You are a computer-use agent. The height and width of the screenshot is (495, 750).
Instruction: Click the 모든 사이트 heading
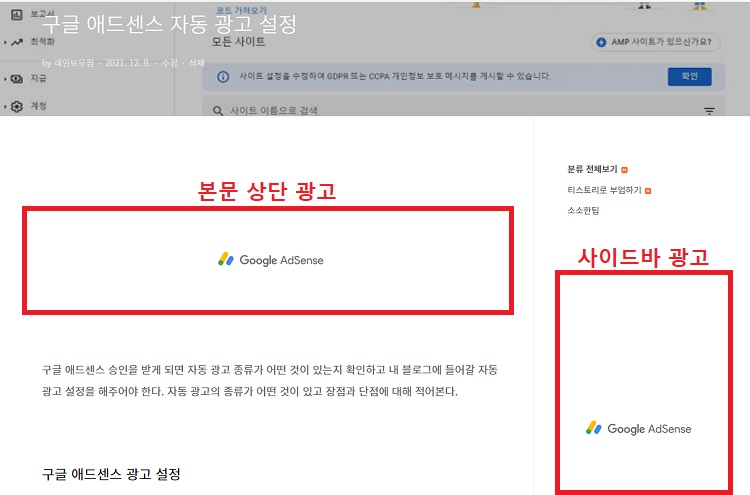click(x=238, y=42)
